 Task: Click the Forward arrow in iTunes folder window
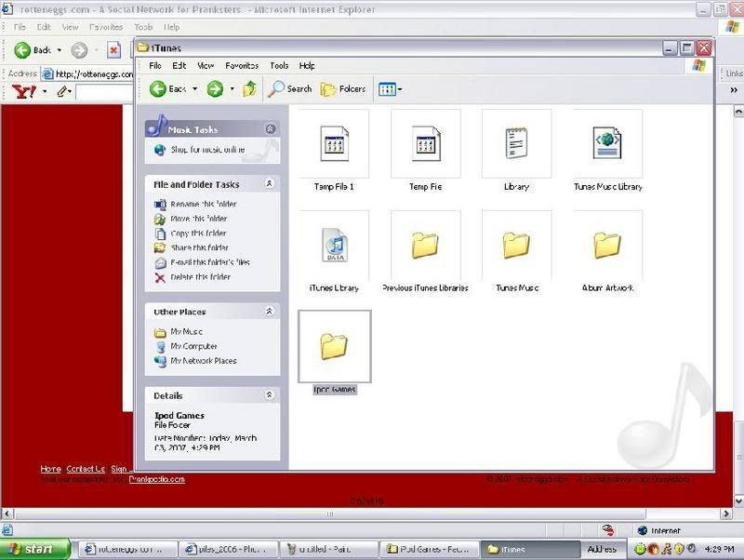point(215,88)
